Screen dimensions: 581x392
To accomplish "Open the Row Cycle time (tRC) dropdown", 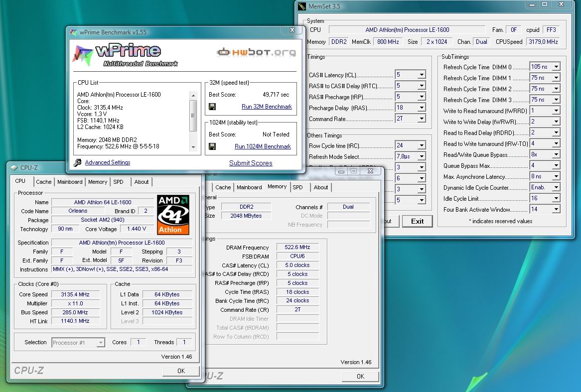I will pos(422,145).
